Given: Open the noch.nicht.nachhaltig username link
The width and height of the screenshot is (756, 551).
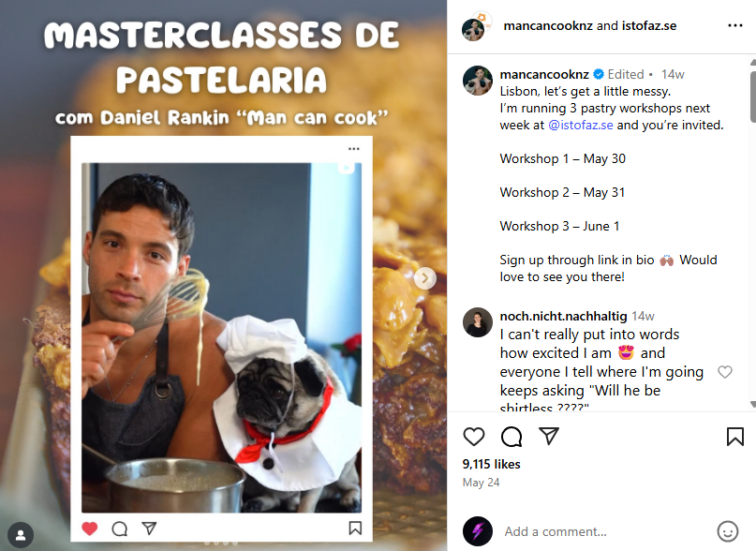Looking at the screenshot, I should [563, 316].
